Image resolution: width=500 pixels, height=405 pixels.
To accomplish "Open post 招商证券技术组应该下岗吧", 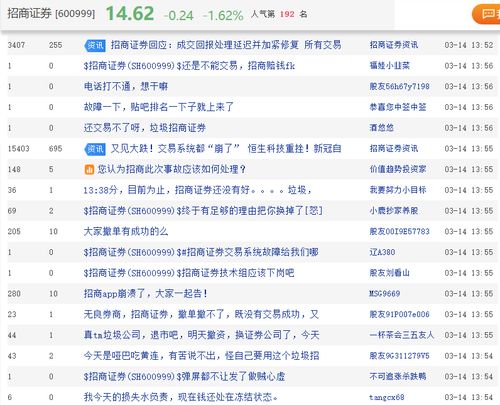I will click(189, 273).
